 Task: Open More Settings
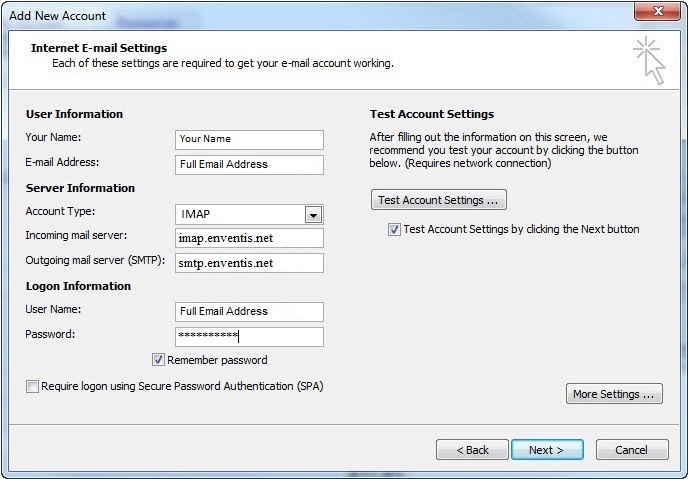click(614, 394)
